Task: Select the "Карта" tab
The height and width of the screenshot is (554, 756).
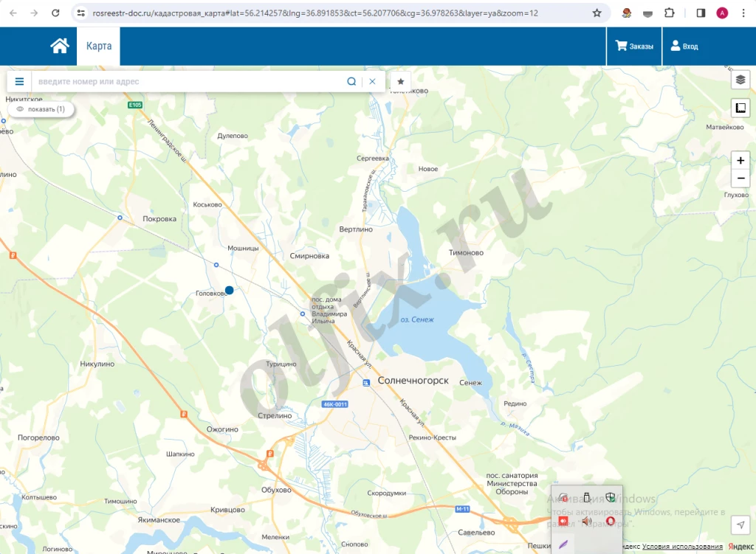Action: tap(99, 46)
